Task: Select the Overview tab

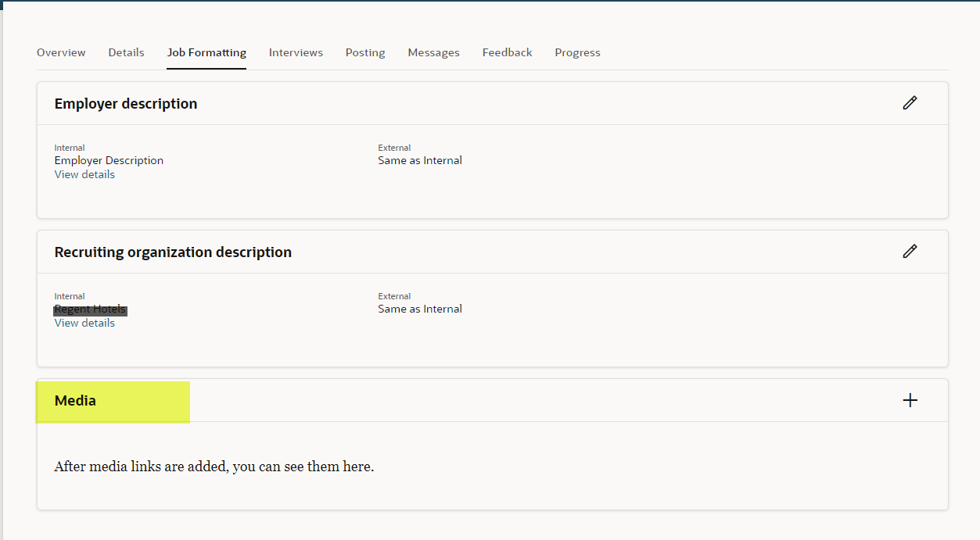Action: [61, 52]
